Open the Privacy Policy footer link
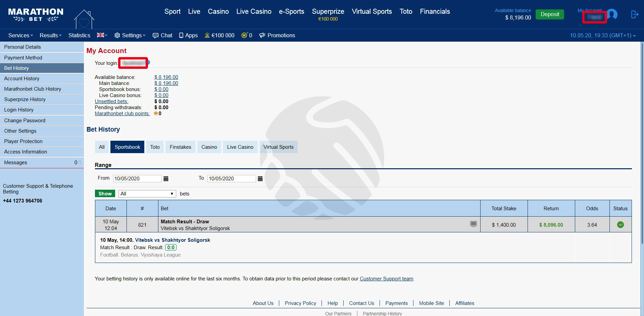Image resolution: width=644 pixels, height=316 pixels. point(300,303)
